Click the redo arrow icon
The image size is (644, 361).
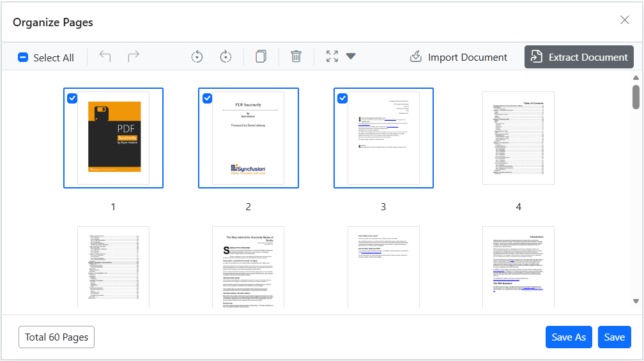(134, 56)
